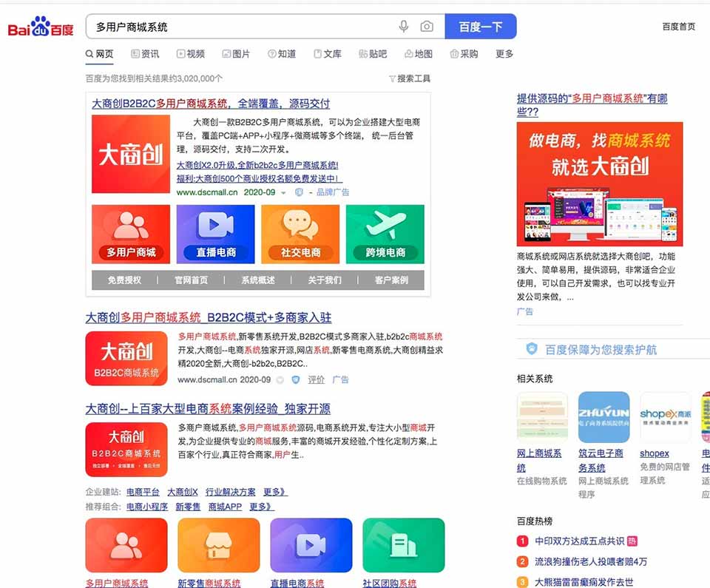Click the 社交电商 chat bubble tile

(300, 234)
